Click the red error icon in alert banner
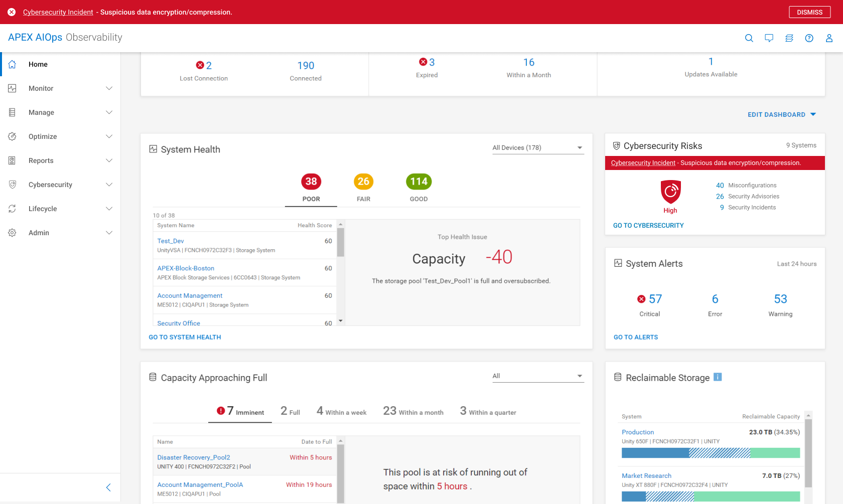Screen dimensions: 843x504 (12, 12)
